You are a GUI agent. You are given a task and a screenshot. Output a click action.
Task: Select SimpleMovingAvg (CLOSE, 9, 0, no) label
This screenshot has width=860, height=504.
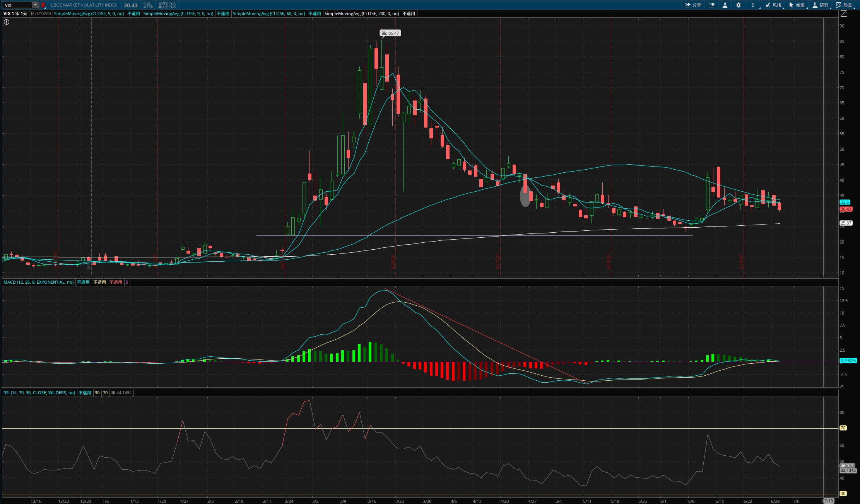178,14
